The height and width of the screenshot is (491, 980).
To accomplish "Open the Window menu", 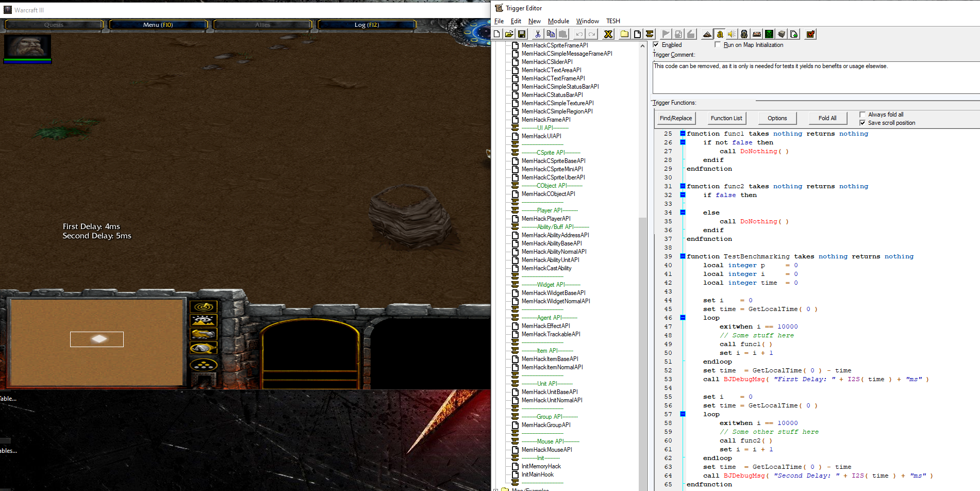I will 587,21.
